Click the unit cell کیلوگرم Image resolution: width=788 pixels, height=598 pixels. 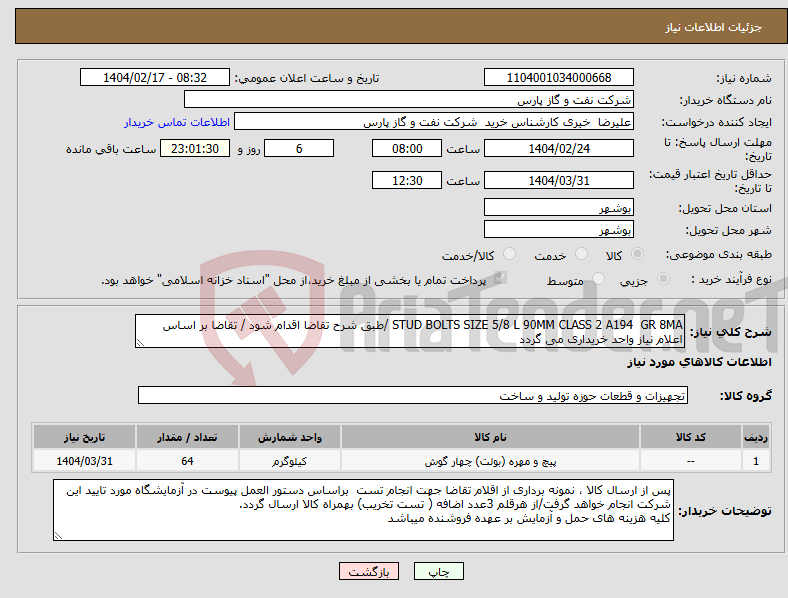[x=289, y=461]
